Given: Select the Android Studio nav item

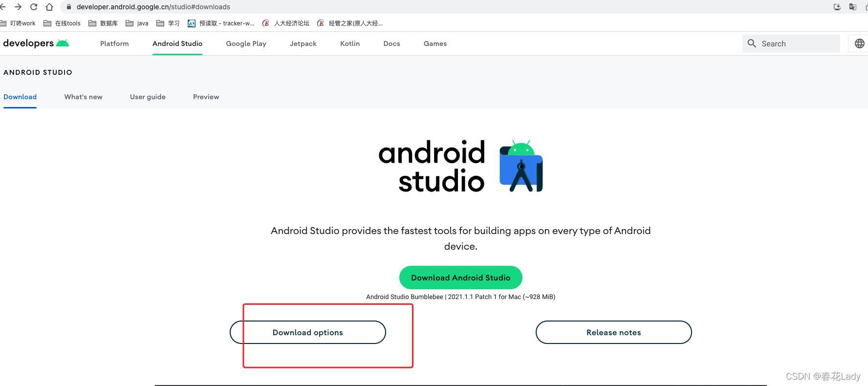Looking at the screenshot, I should coord(177,43).
